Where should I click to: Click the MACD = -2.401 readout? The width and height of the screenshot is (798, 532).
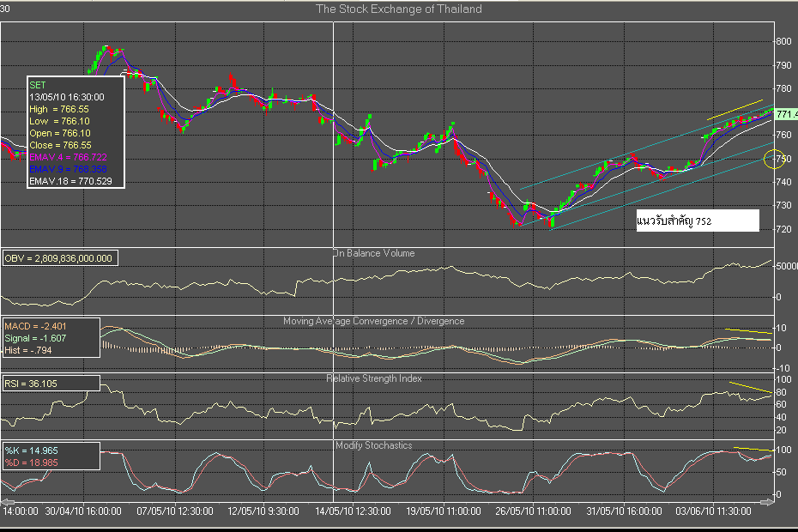point(36,326)
